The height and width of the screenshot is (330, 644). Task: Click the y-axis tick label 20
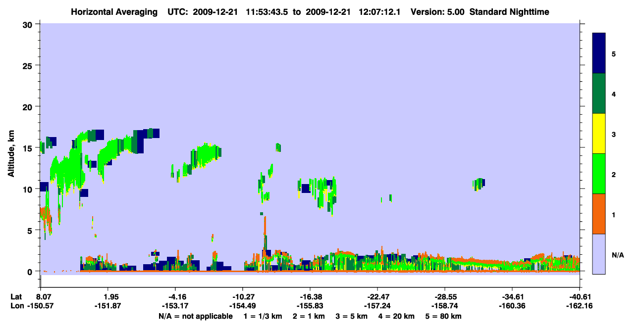point(29,107)
